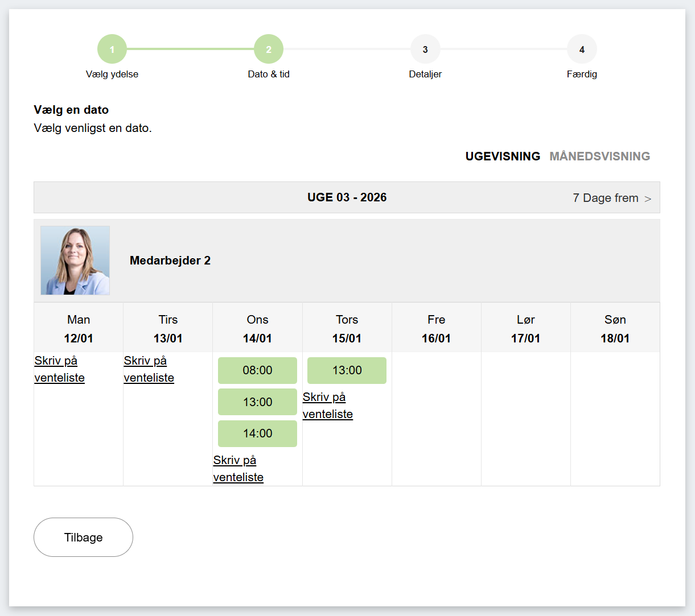This screenshot has height=616, width=695.
Task: Click step 1 circle Vælg ydelse
Action: click(112, 49)
